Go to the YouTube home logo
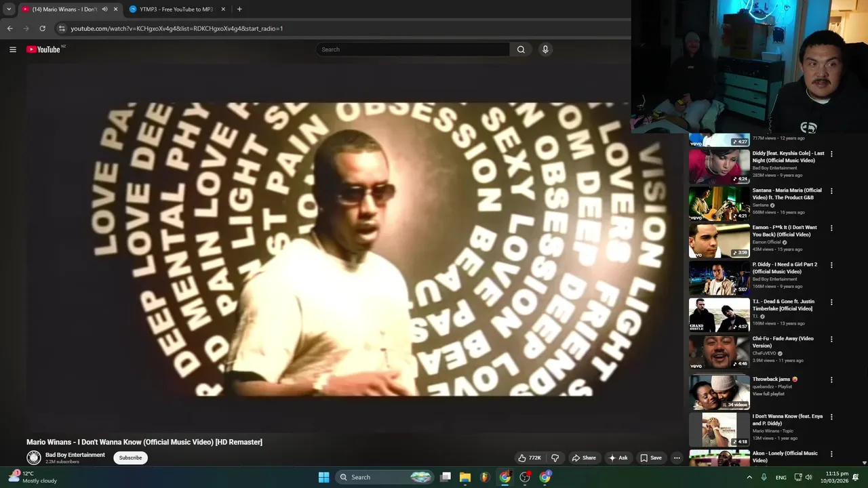 [x=45, y=49]
